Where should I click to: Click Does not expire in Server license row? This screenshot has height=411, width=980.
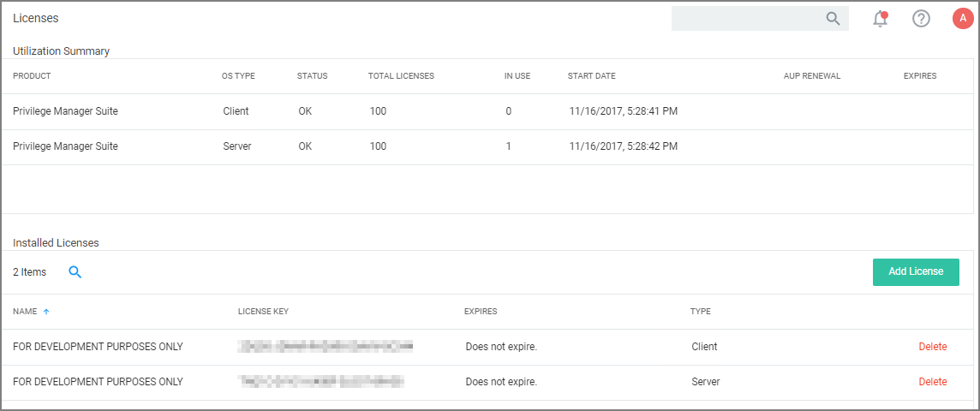coord(501,382)
